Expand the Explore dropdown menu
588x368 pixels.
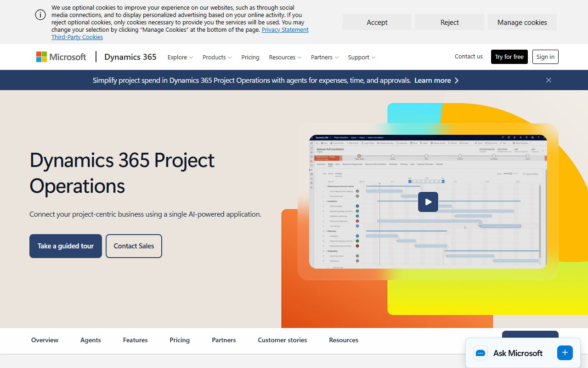click(180, 57)
